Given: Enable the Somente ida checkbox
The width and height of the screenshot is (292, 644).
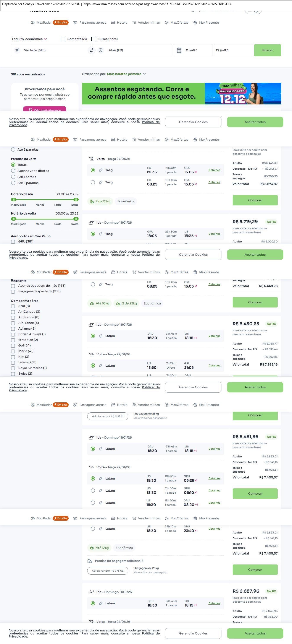Looking at the screenshot, I should point(63,39).
